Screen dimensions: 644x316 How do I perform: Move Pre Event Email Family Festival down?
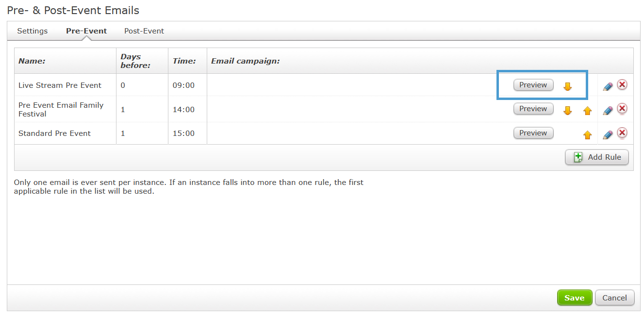coord(567,111)
